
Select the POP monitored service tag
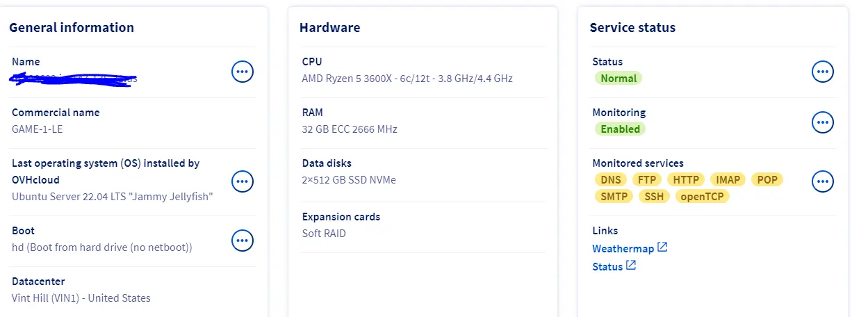pyautogui.click(x=767, y=179)
